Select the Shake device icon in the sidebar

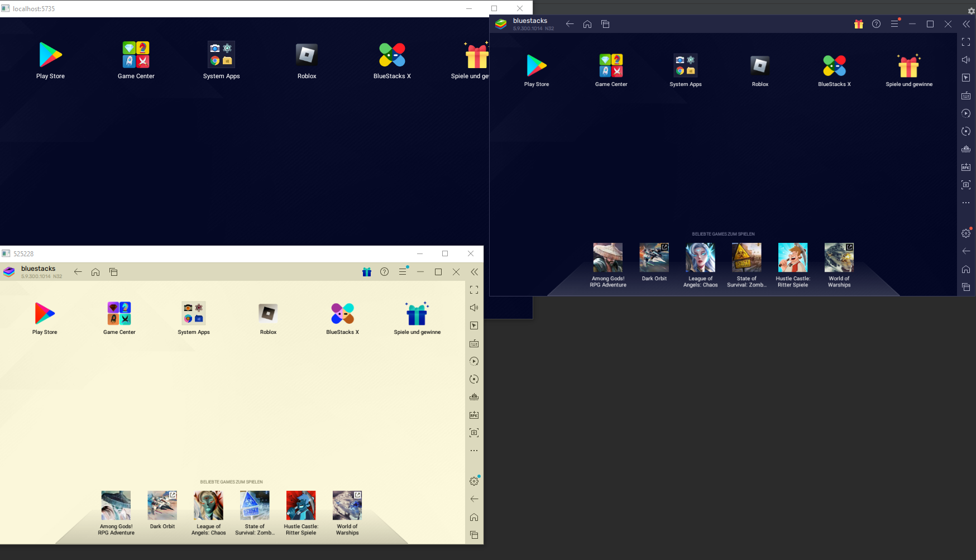pos(966,149)
